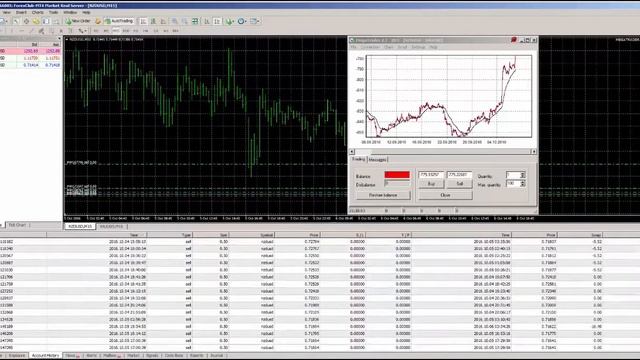The image size is (640, 360).
Task: Switch chart to candlesticks mode
Action: tap(153, 21)
